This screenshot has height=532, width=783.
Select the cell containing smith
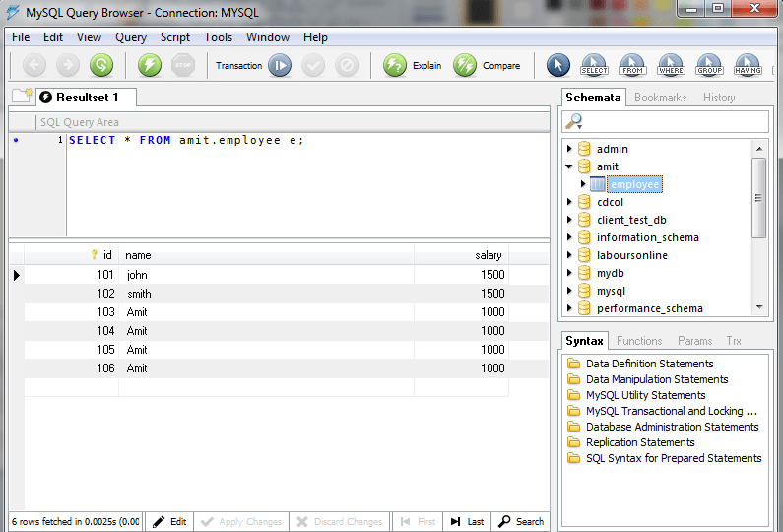(266, 294)
